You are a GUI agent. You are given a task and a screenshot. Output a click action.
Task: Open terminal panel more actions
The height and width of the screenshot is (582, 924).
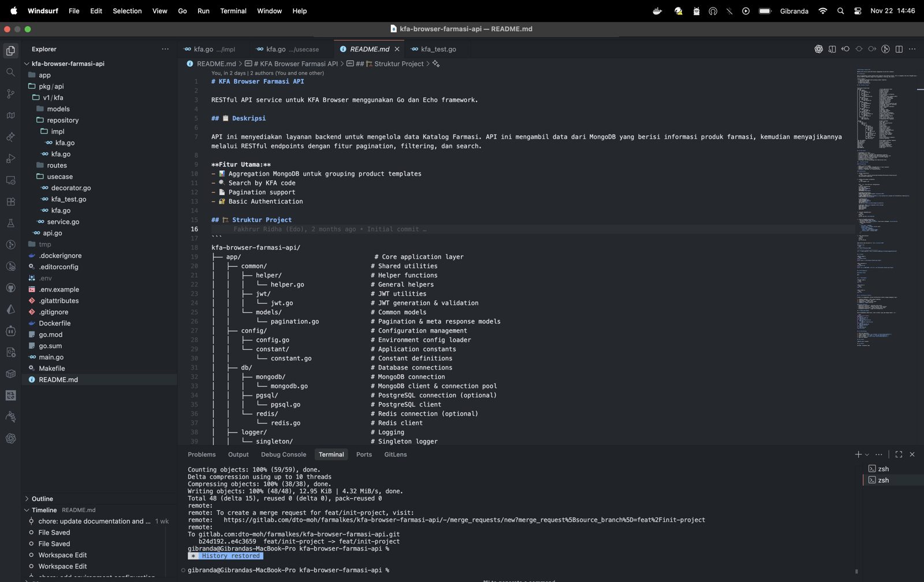click(x=879, y=454)
